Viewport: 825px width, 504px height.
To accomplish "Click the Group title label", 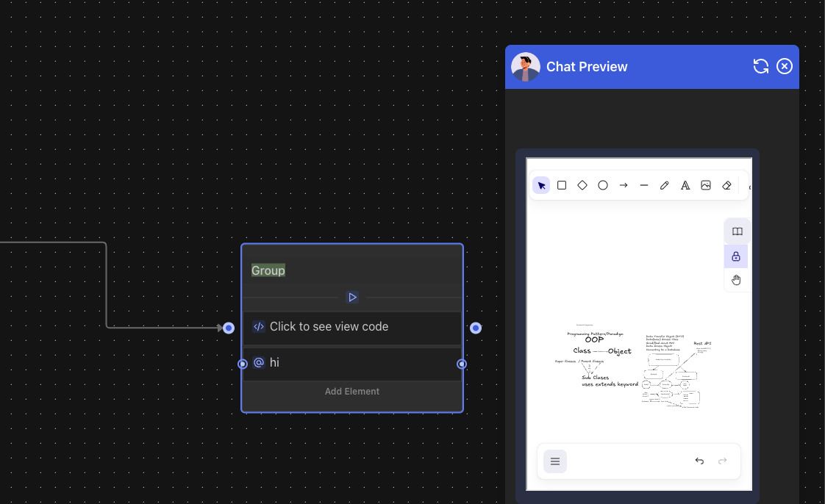I will coord(268,270).
